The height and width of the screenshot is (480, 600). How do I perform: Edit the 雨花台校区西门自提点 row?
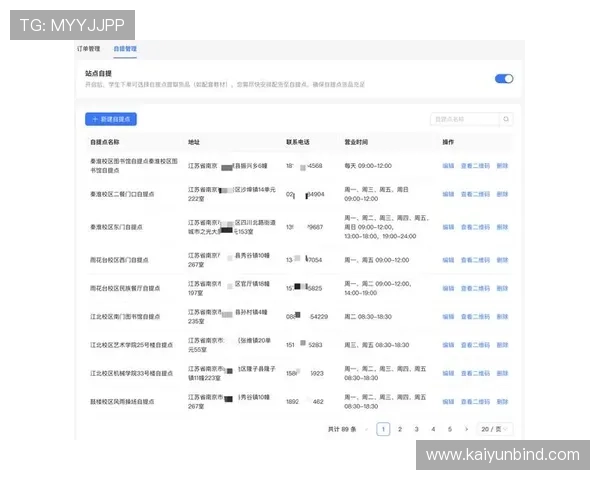tap(448, 260)
